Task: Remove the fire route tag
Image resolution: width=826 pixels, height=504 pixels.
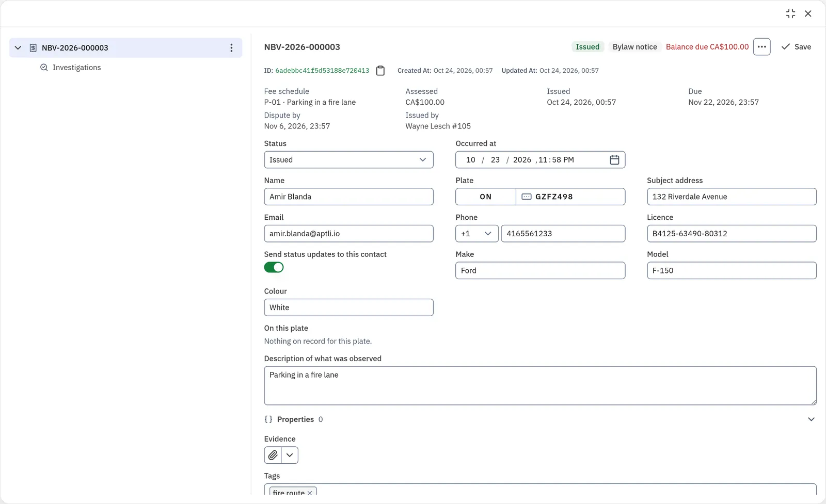Action: [310, 493]
